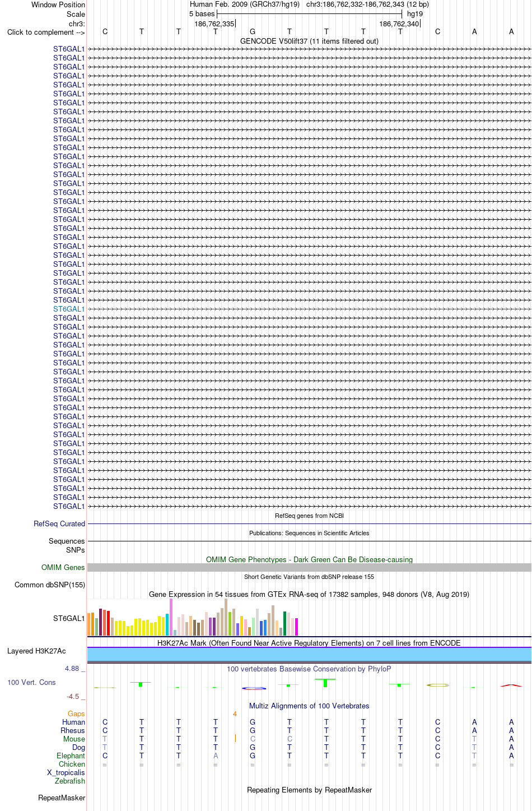Click the 'Click to complement -->' label

(x=46, y=32)
